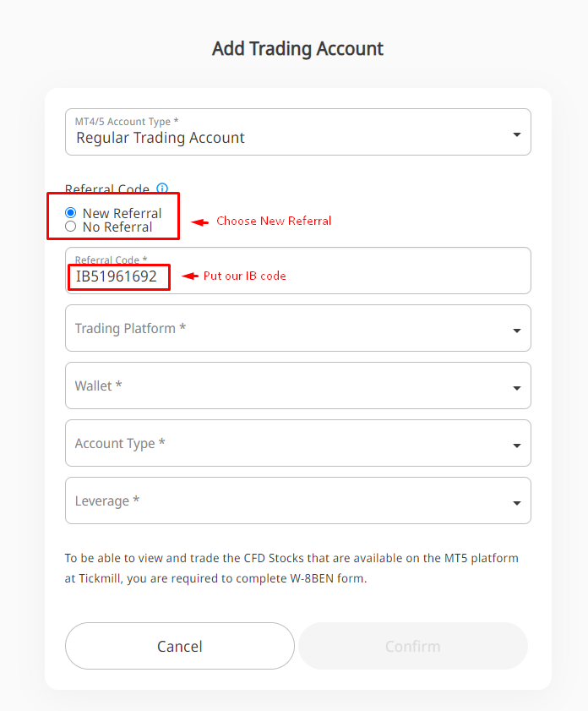Click the Add Trading Account heading
588x711 pixels.
297,48
